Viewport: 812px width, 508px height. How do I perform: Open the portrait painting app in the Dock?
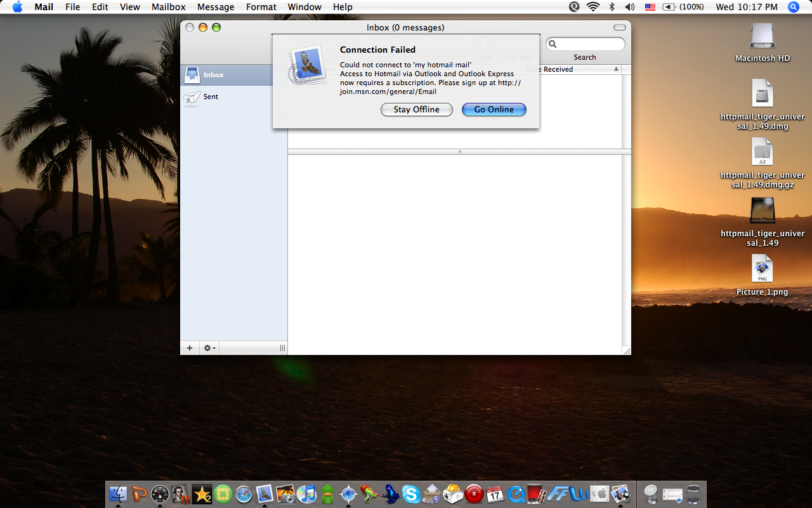pyautogui.click(x=181, y=494)
